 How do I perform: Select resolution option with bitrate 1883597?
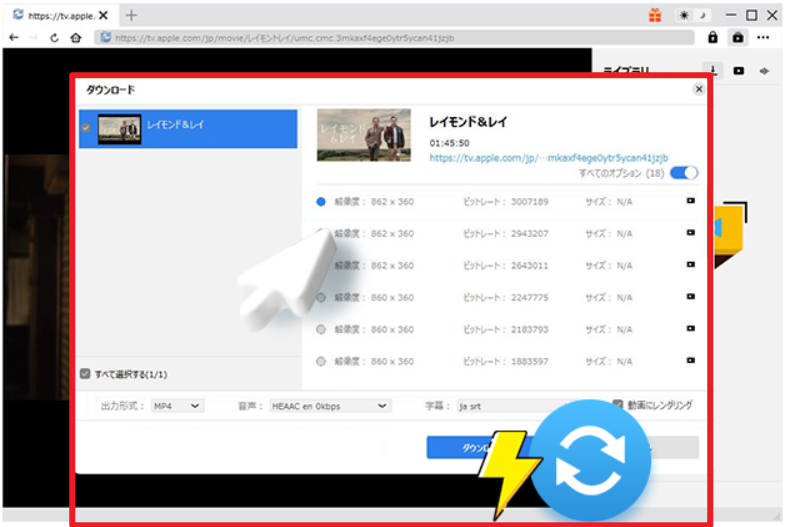click(321, 361)
